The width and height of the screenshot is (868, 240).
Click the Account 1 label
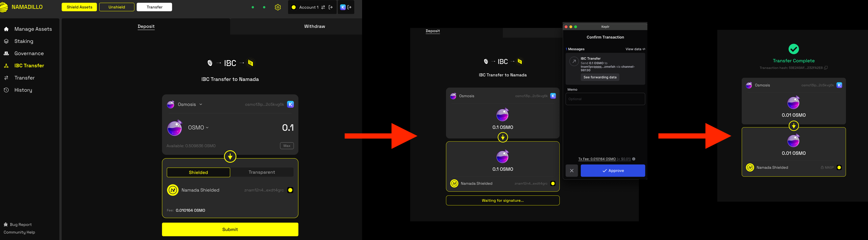click(x=309, y=7)
